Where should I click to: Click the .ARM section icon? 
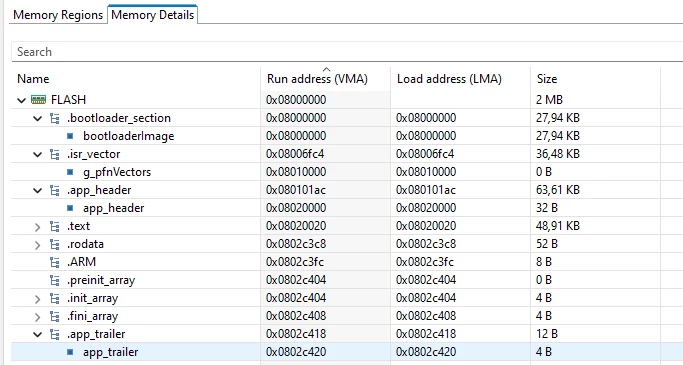coord(55,262)
